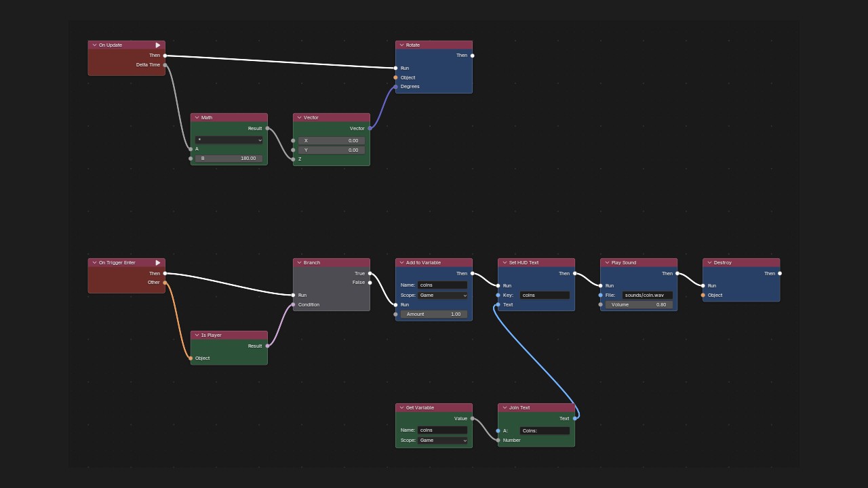The image size is (868, 488).
Task: Click the Math B value field
Action: tap(229, 159)
